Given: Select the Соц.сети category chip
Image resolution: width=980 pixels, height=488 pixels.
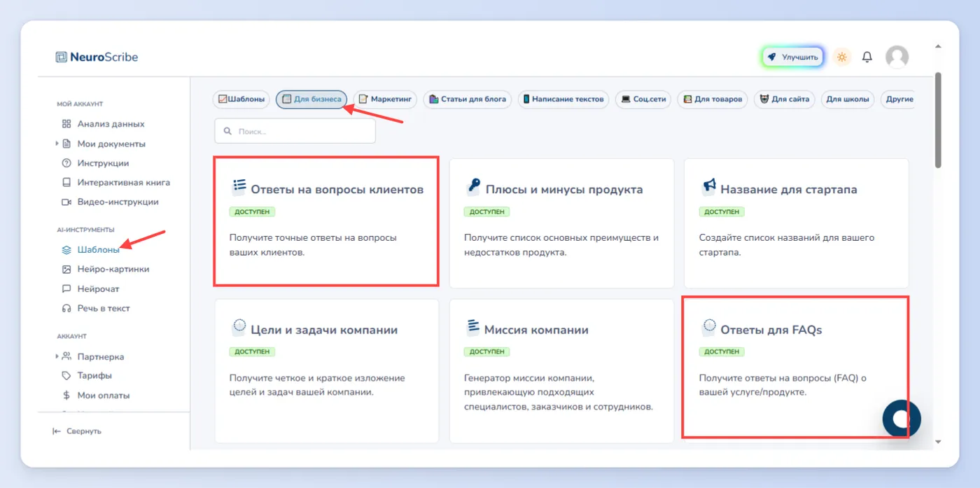Looking at the screenshot, I should tap(643, 99).
